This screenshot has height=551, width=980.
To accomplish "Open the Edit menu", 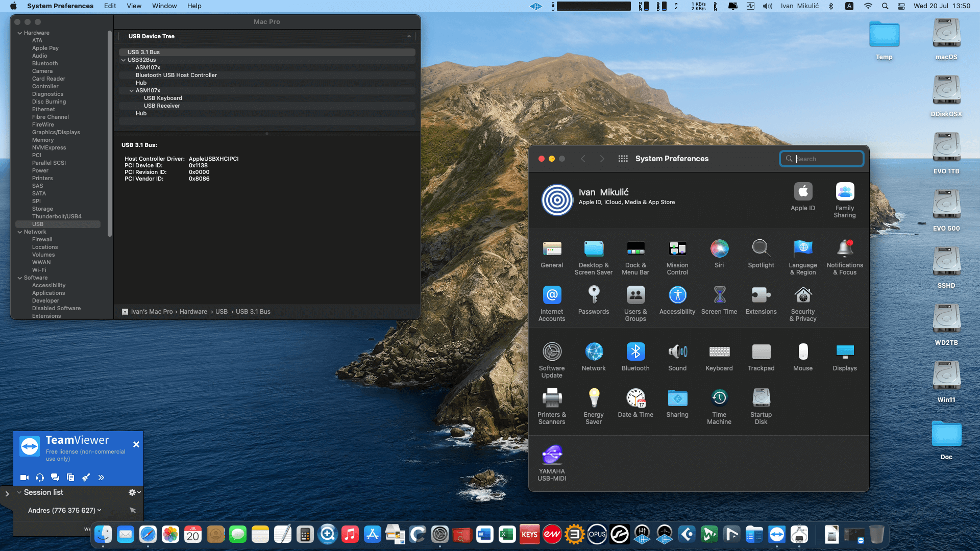I will click(110, 6).
